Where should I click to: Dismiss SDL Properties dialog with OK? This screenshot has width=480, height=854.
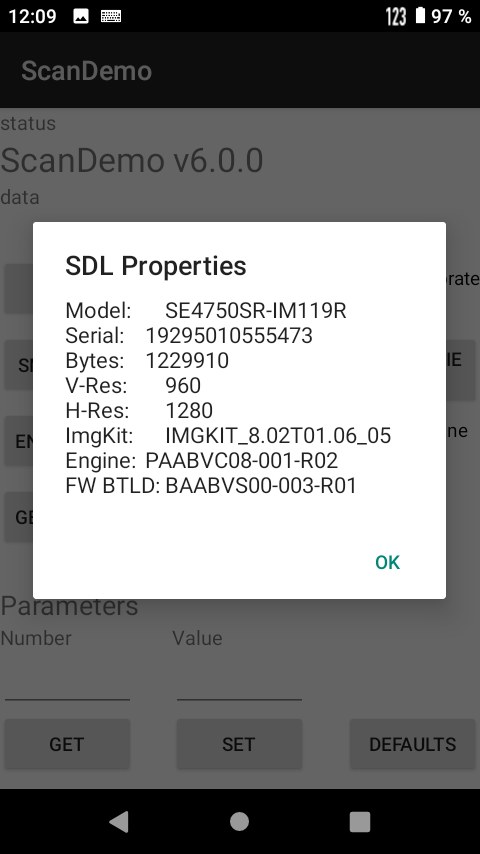pos(387,562)
